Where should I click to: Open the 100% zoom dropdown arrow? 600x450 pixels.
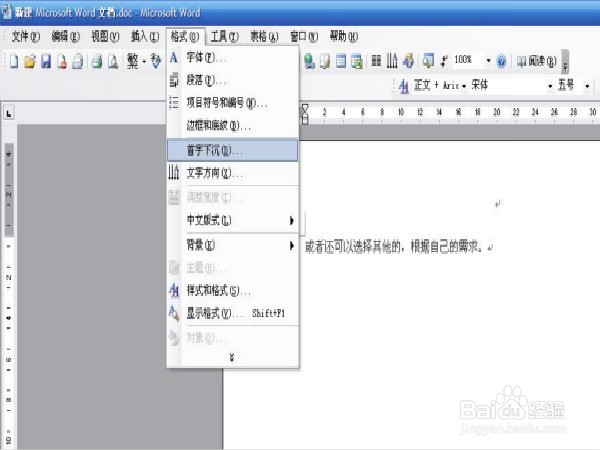[488, 61]
